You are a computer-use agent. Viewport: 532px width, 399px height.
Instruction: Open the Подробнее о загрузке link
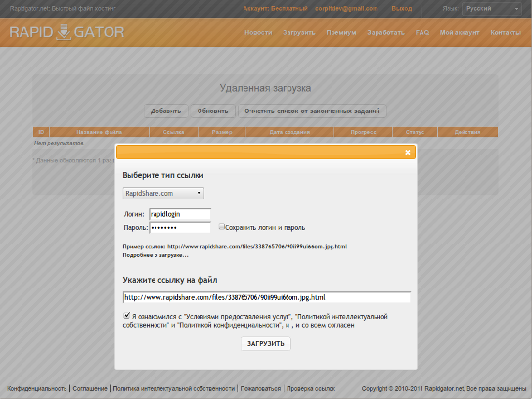155,255
